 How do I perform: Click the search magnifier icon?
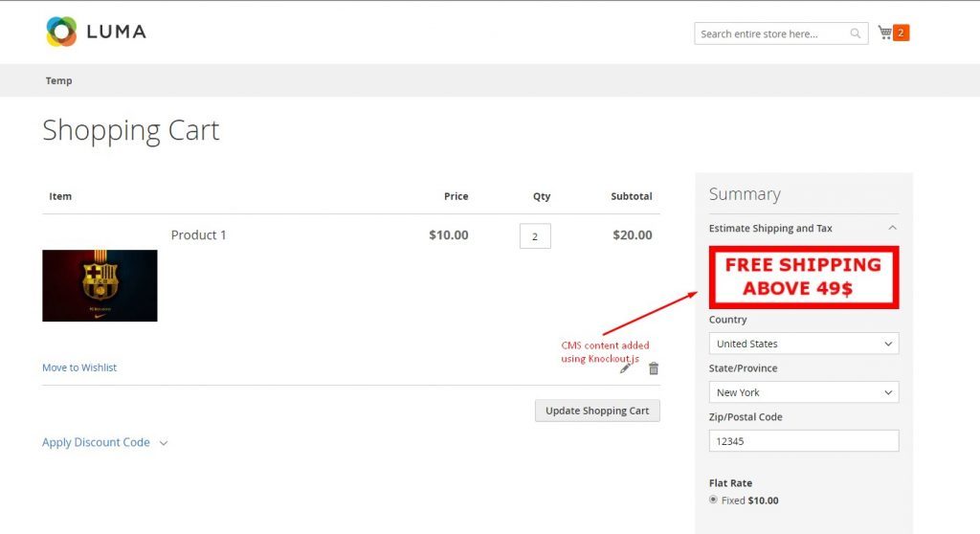[855, 33]
